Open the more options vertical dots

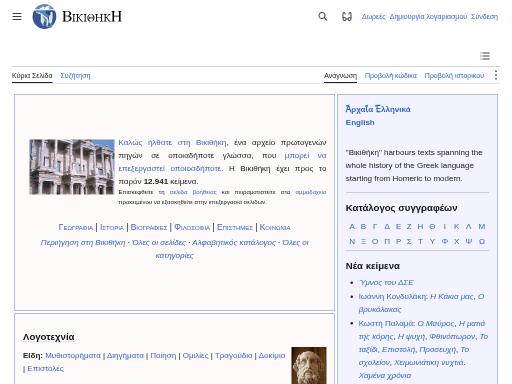pyautogui.click(x=496, y=75)
